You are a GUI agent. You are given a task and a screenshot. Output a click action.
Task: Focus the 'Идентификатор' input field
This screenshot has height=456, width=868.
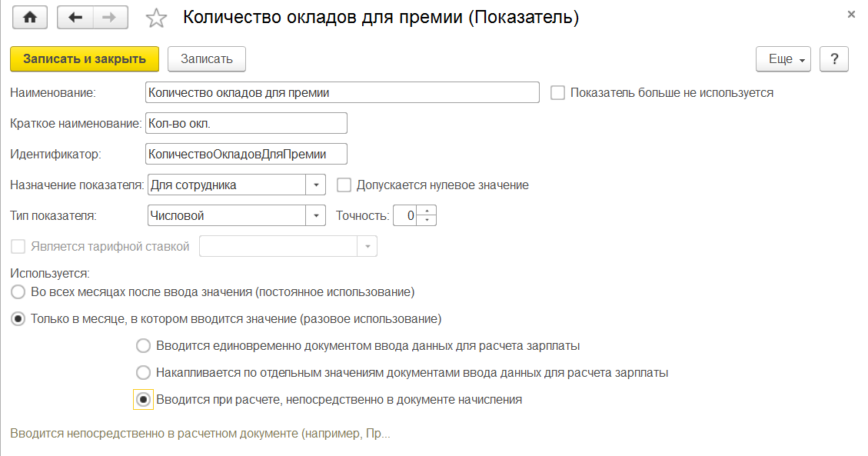pos(246,155)
